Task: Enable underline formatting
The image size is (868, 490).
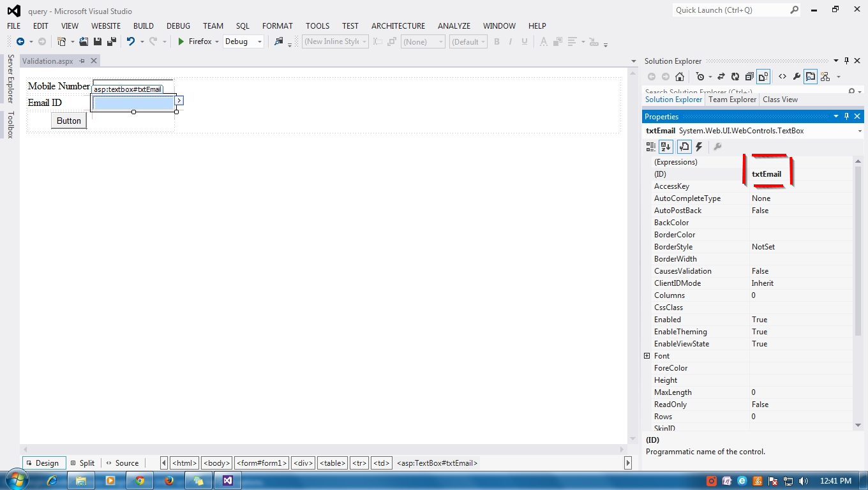Action: coord(525,41)
